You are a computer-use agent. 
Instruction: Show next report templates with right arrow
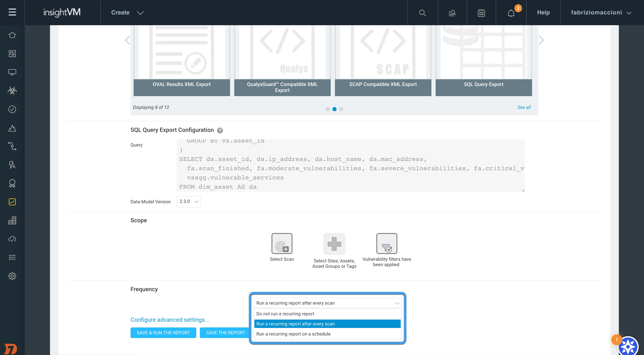point(541,40)
